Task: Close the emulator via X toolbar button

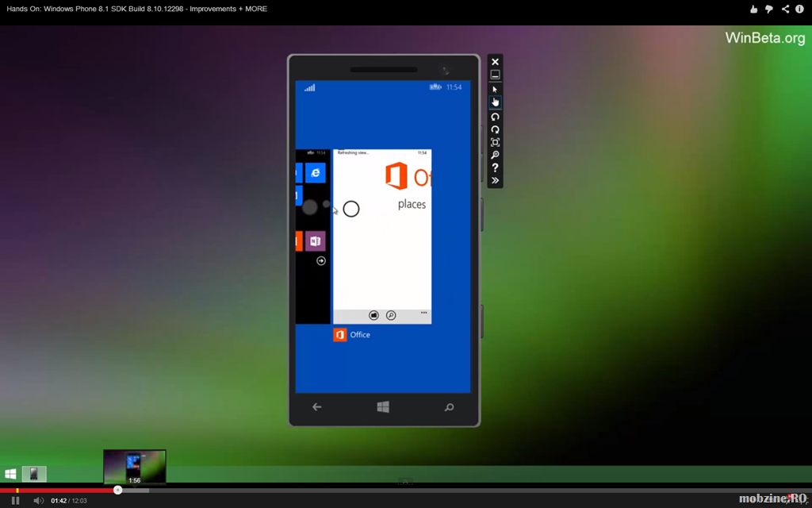Action: [495, 62]
